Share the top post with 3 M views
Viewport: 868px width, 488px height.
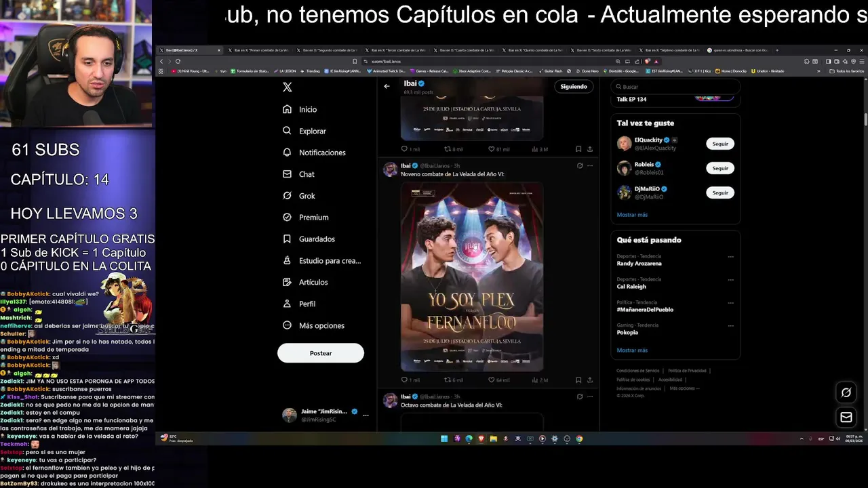click(x=590, y=149)
